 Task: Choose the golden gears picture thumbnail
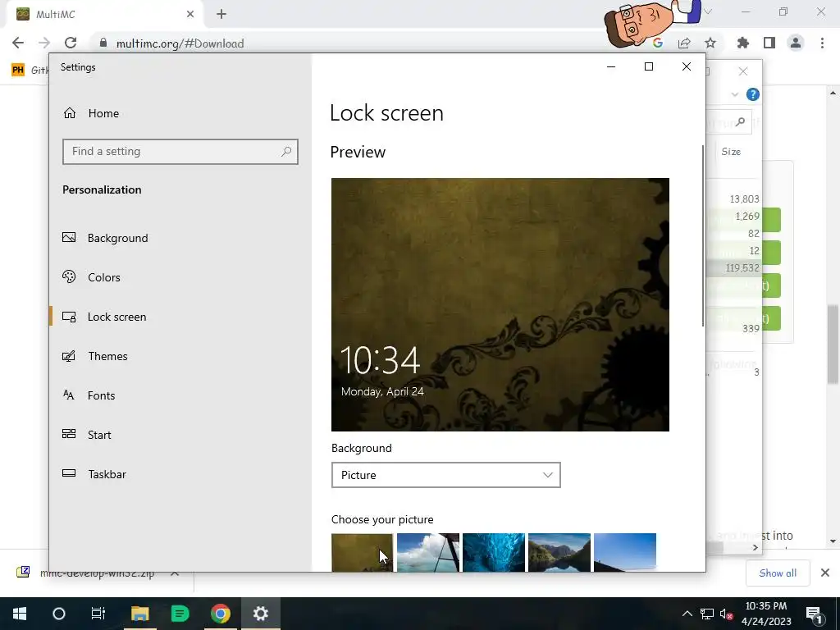pos(362,552)
